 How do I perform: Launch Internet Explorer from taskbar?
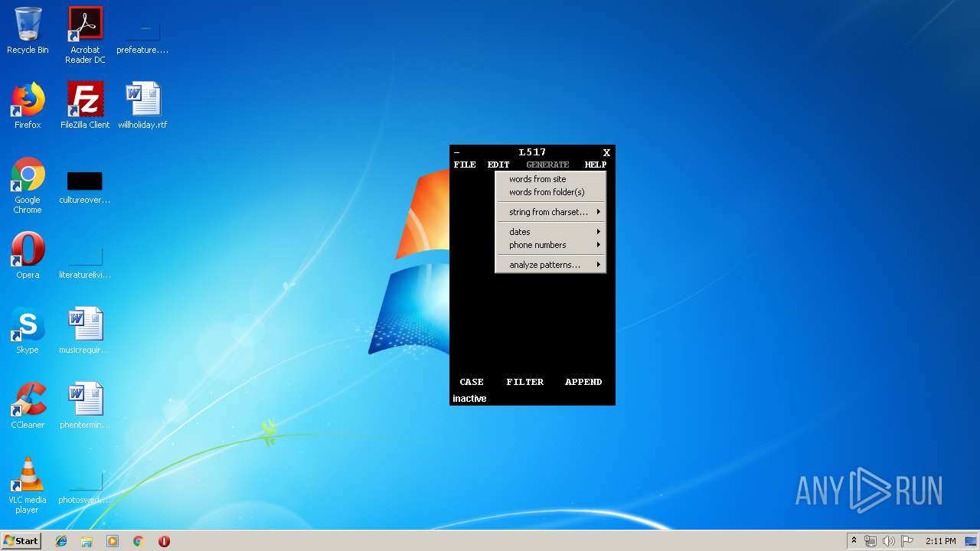(61, 541)
